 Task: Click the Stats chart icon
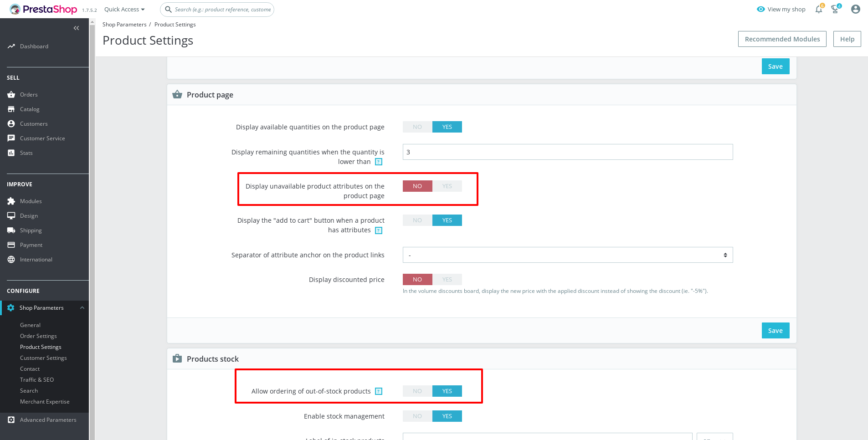(x=11, y=153)
